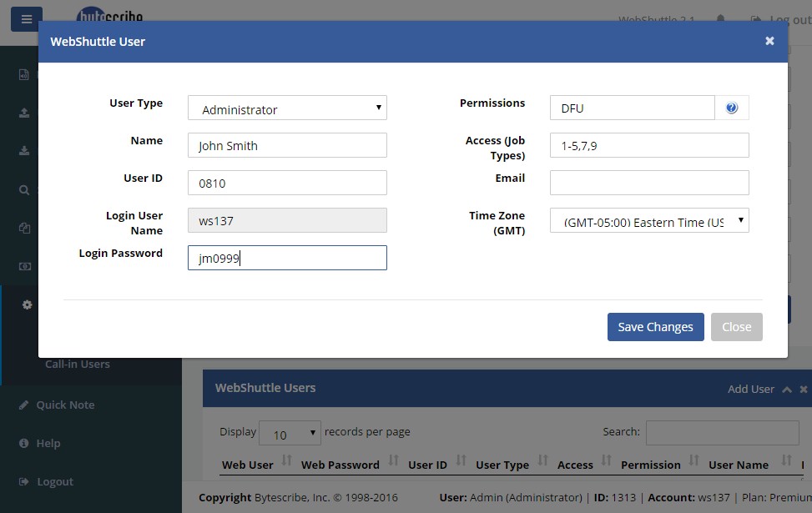Click the magnifier search icon in the sidebar
Screen dimensions: 812x513
pos(24,190)
